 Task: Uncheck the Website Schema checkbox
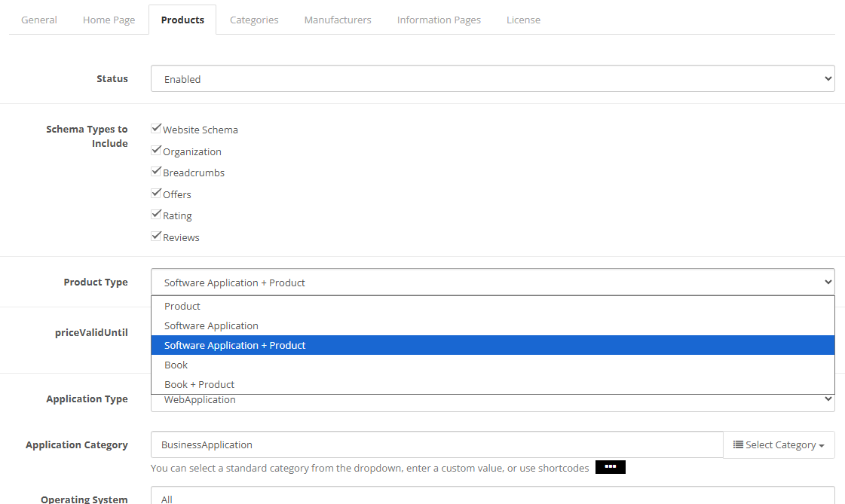click(x=157, y=129)
